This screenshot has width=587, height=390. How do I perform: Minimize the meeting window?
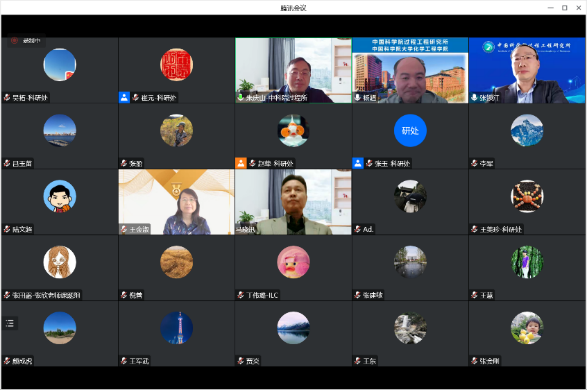551,7
